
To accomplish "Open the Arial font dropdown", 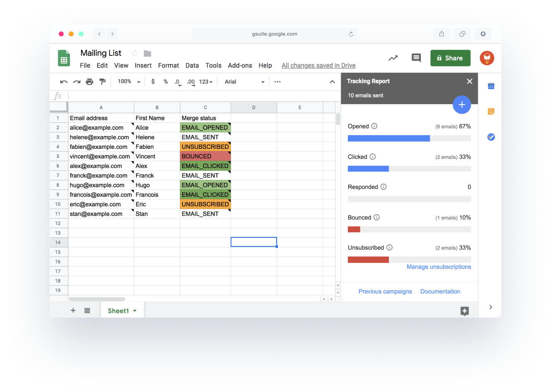I will 244,82.
